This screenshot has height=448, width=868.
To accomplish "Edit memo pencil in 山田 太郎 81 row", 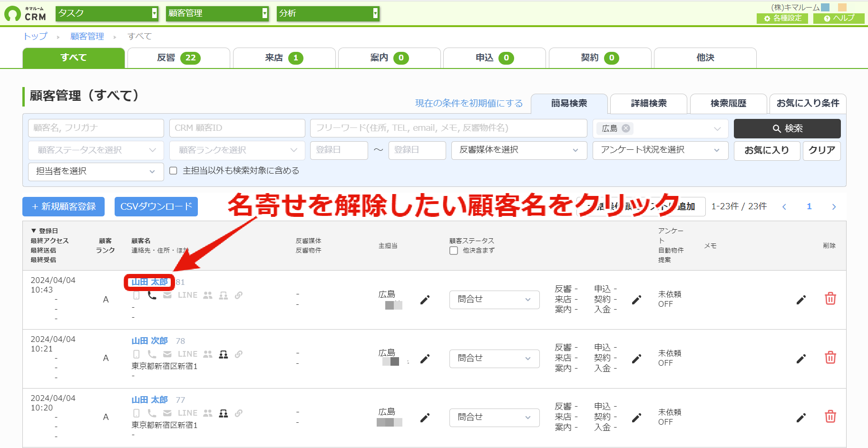I will point(801,300).
